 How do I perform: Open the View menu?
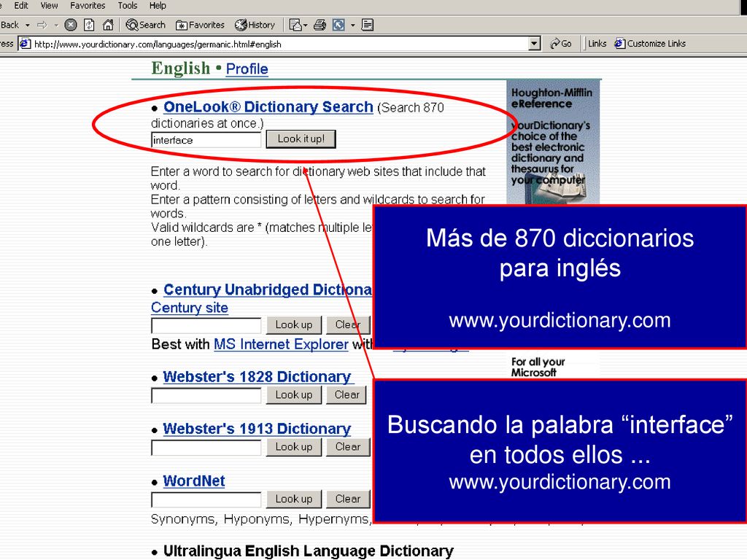[49, 6]
